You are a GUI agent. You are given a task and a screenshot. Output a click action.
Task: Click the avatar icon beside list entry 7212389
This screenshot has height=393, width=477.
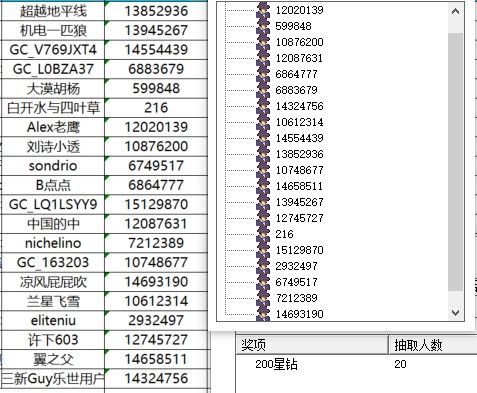click(x=263, y=298)
